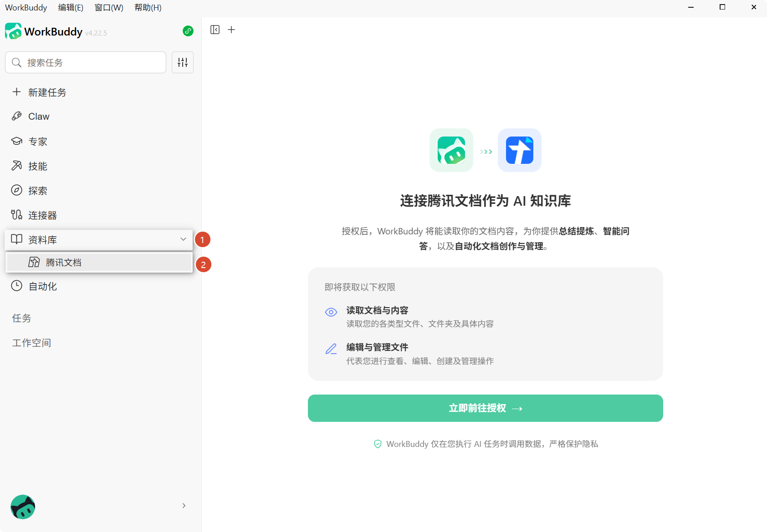Click the 编辑与管理文件 permission title
The width and height of the screenshot is (767, 532).
coord(377,347)
